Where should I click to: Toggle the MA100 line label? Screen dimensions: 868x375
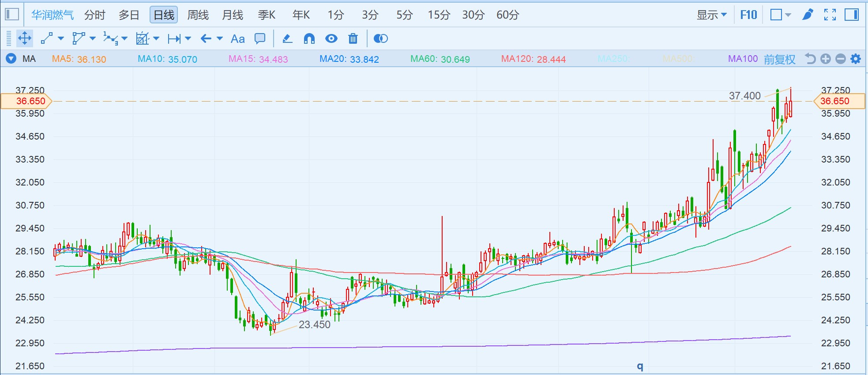[x=743, y=59]
